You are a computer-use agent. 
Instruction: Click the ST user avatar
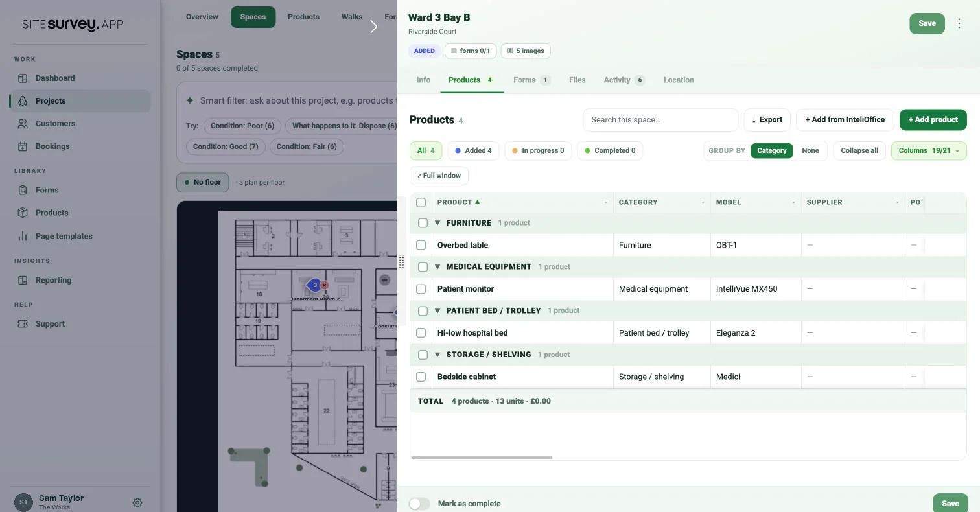(x=23, y=502)
